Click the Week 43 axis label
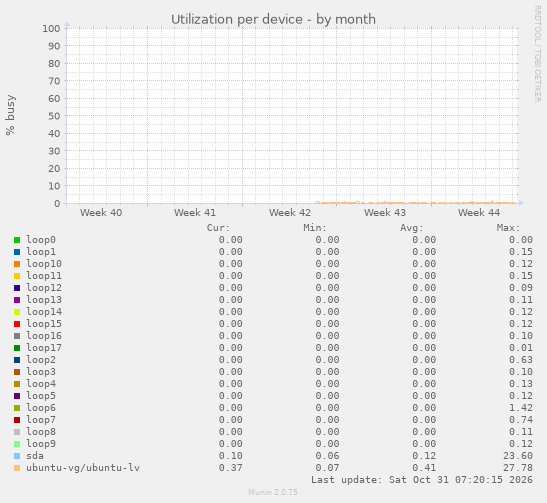Screen dimensions: 547x503 point(385,213)
